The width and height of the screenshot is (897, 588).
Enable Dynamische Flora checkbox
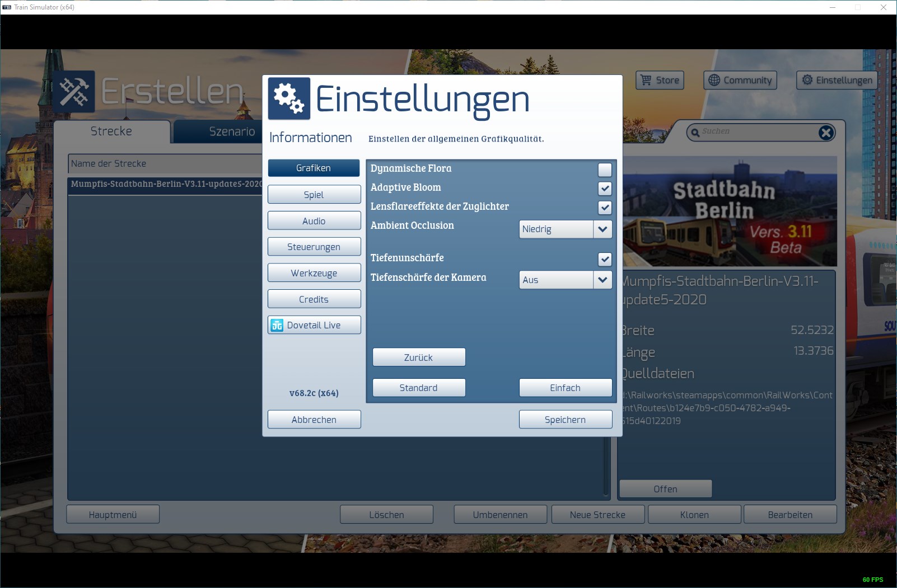pos(605,170)
